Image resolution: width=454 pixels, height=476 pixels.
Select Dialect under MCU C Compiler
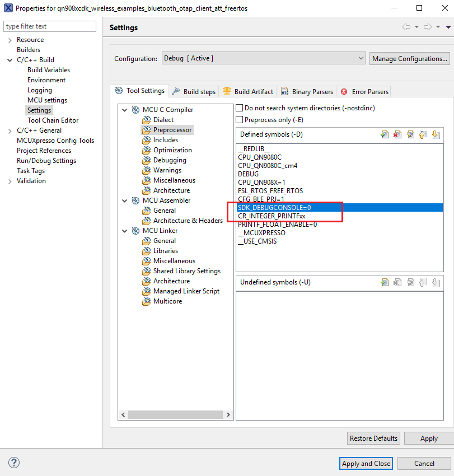click(x=163, y=120)
